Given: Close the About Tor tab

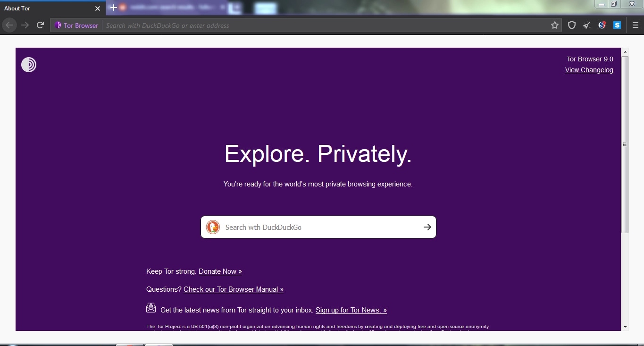Looking at the screenshot, I should click(x=98, y=8).
